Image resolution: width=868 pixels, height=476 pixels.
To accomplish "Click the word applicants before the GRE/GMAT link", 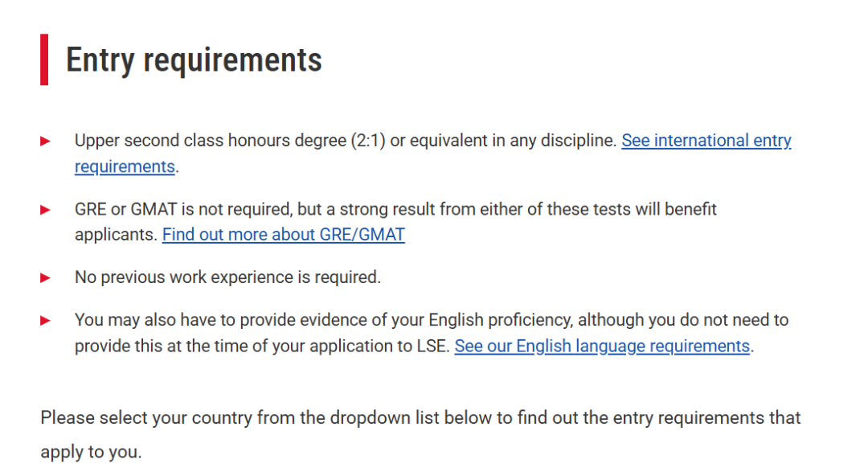I will click(x=116, y=235).
